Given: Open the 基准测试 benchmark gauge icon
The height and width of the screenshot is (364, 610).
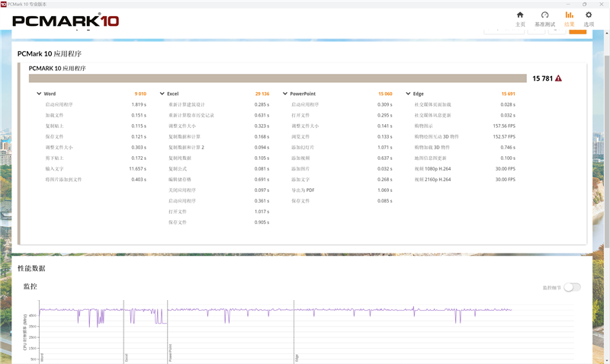Looking at the screenshot, I should point(544,15).
